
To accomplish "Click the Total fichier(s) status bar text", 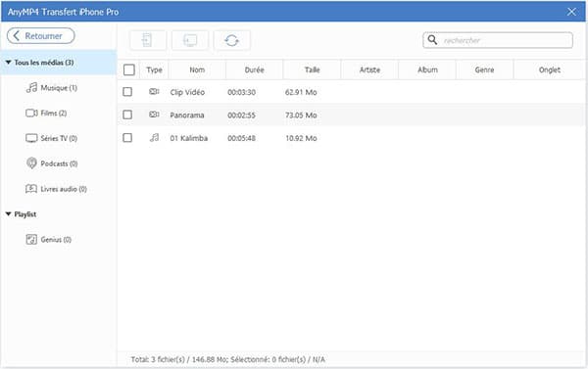I will (x=228, y=359).
